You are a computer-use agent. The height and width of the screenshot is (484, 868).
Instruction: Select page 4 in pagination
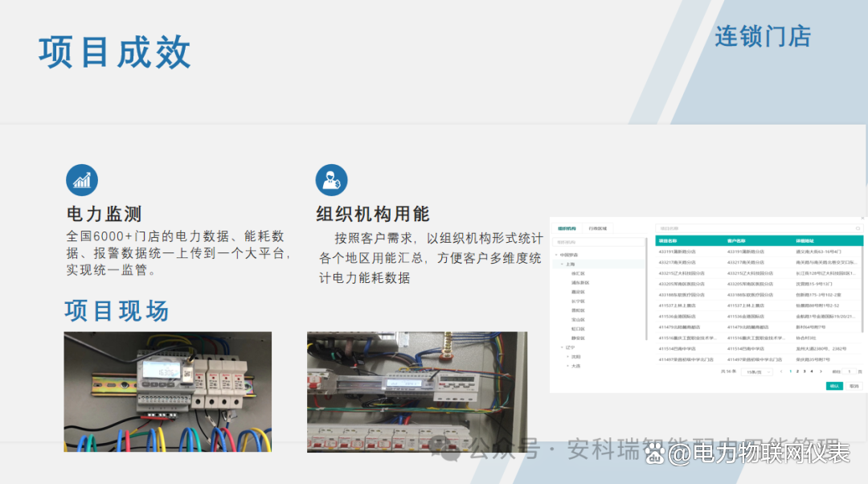812,371
